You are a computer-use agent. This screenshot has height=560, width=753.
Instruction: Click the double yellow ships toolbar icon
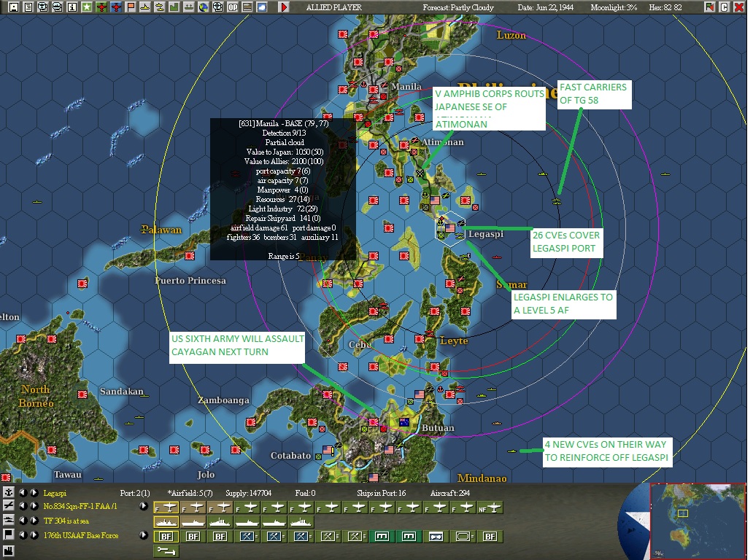coord(160,7)
